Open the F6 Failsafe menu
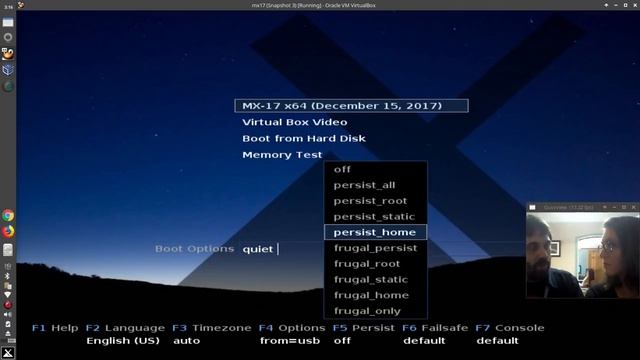 [x=435, y=328]
